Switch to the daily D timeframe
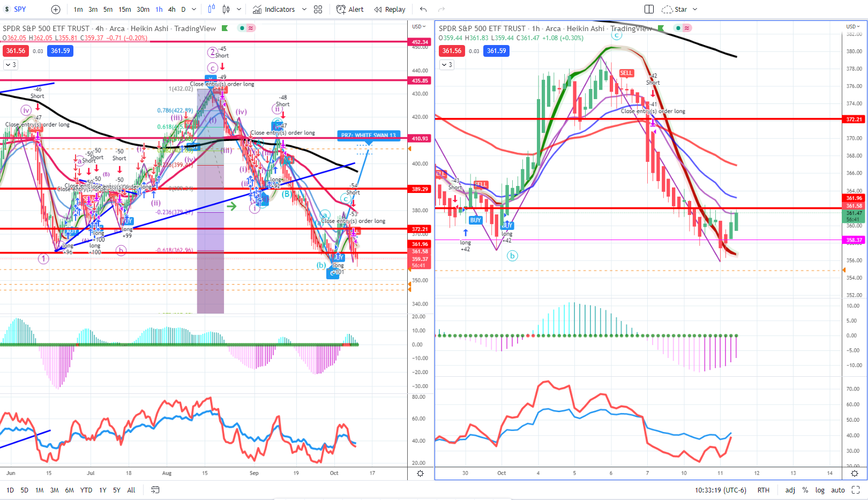This screenshot has height=500, width=868. pos(183,9)
